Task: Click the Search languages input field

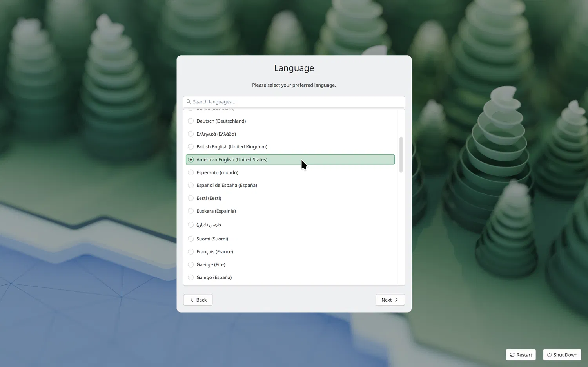Action: [294, 102]
